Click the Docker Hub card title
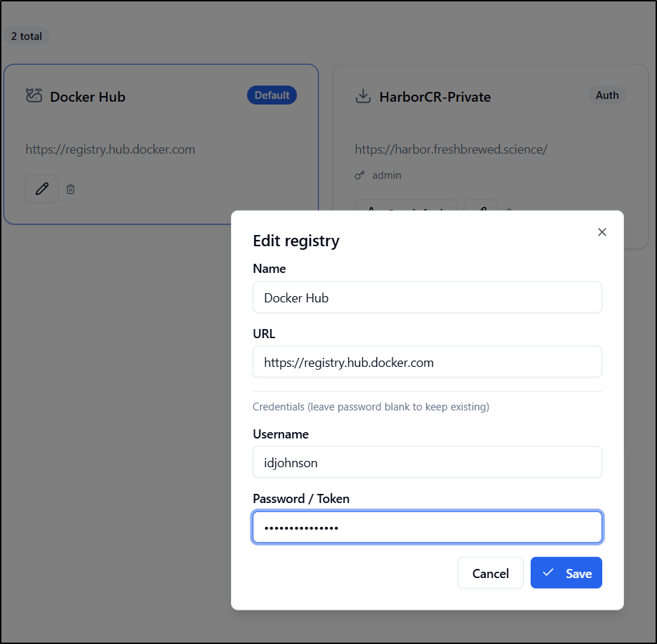Image resolution: width=657 pixels, height=644 pixels. 88,97
